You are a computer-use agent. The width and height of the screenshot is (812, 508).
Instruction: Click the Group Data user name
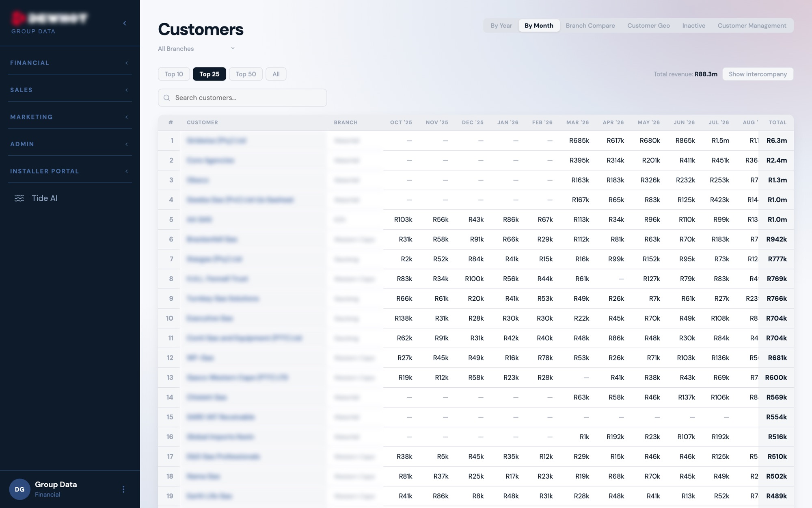point(56,484)
